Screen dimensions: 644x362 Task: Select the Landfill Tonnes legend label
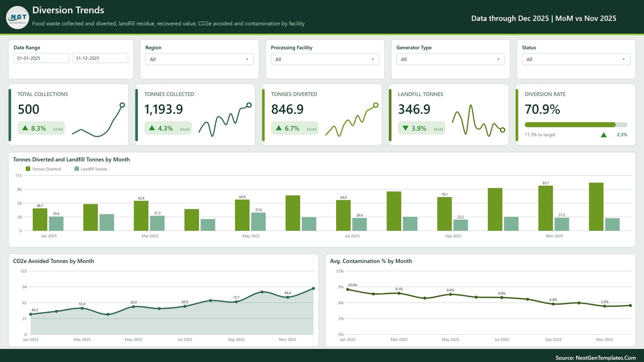(94, 169)
